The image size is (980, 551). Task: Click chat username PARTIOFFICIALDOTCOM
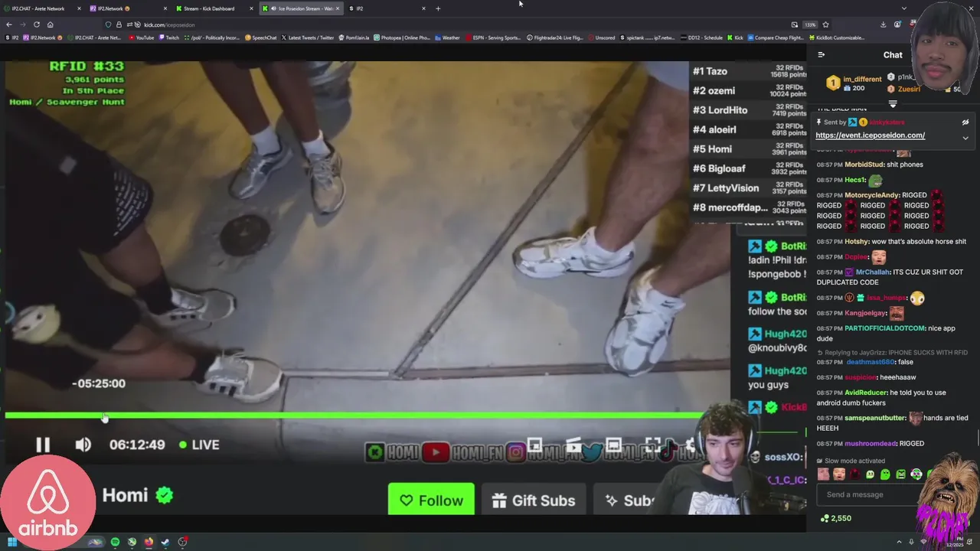click(x=884, y=328)
